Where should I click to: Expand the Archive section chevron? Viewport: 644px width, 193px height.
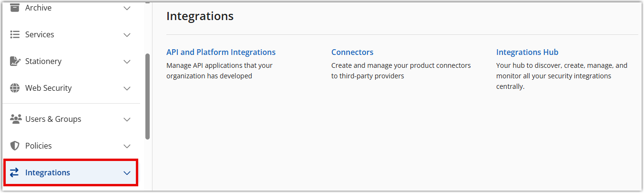(127, 8)
